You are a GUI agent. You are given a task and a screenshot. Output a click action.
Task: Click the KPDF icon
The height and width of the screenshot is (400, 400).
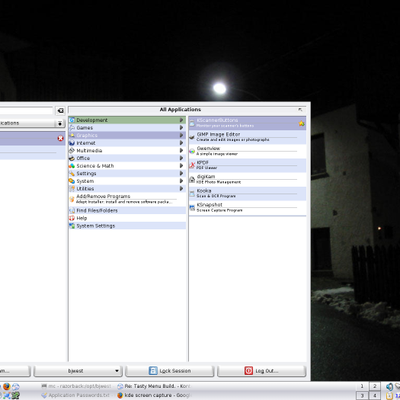[192, 165]
